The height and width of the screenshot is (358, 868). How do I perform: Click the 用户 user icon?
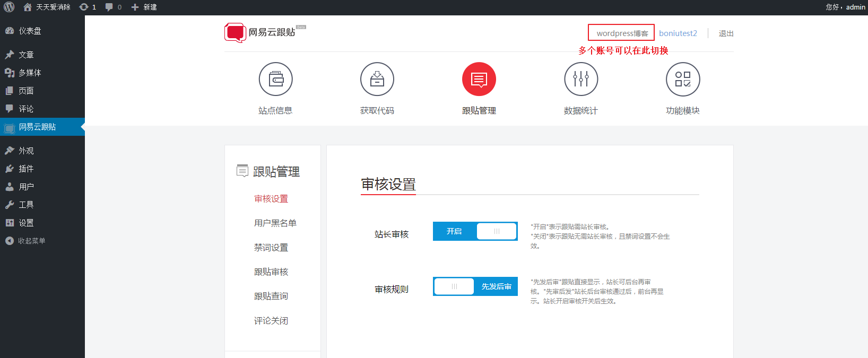click(10, 187)
